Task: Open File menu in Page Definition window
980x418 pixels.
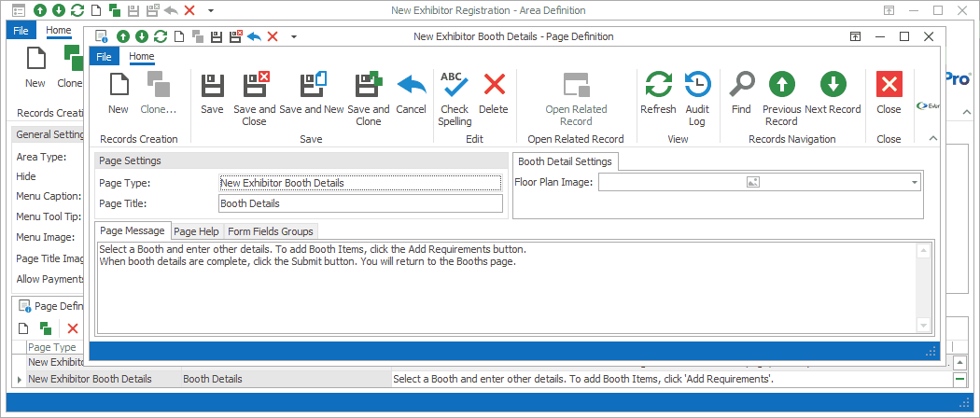Action: [104, 57]
